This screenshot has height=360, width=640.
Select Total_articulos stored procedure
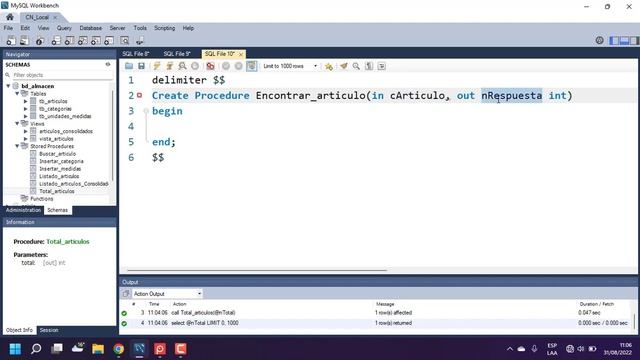(57, 191)
